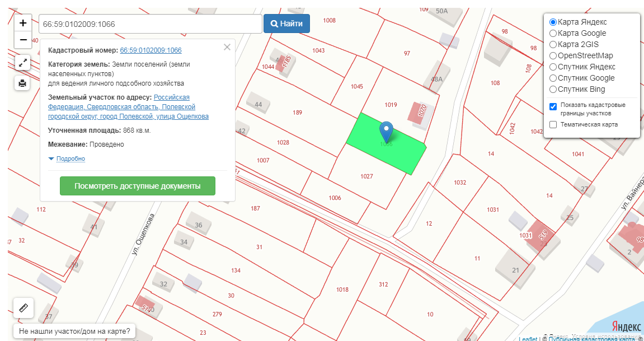The image size is (644, 341).
Task: Zoom out the map with minus button
Action: click(x=23, y=40)
